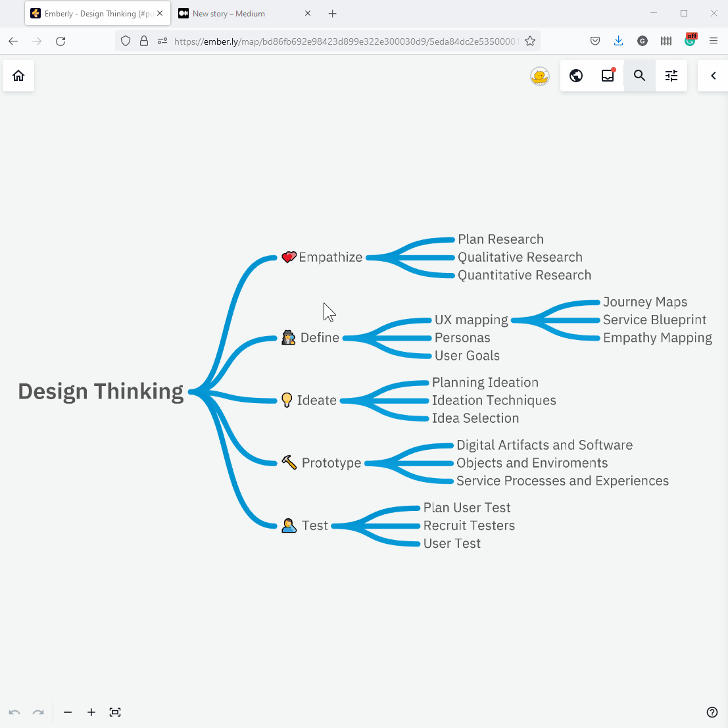
Task: Click the browser URL address field
Action: tap(342, 41)
